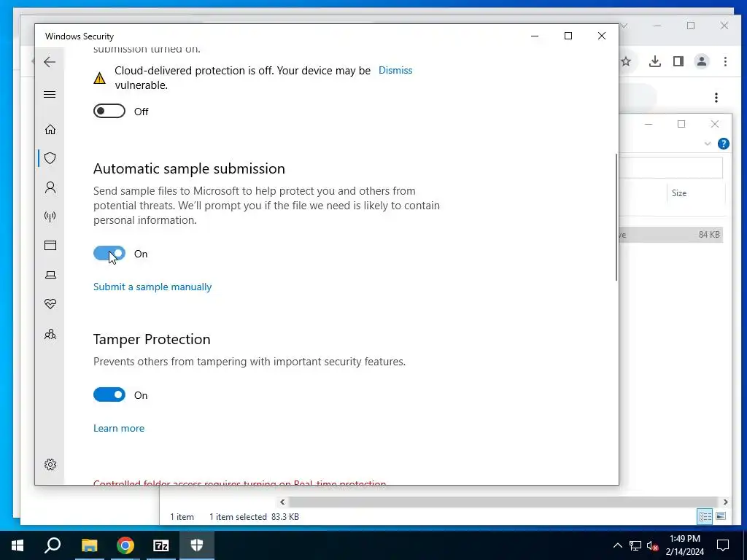
Task: Dismiss the cloud-delivered protection warning
Action: coord(395,70)
